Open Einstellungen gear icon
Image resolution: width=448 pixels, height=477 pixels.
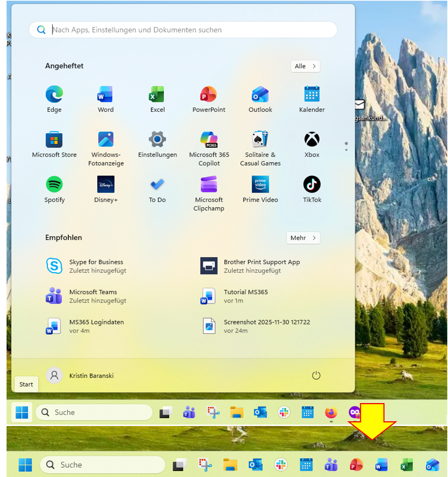(157, 139)
